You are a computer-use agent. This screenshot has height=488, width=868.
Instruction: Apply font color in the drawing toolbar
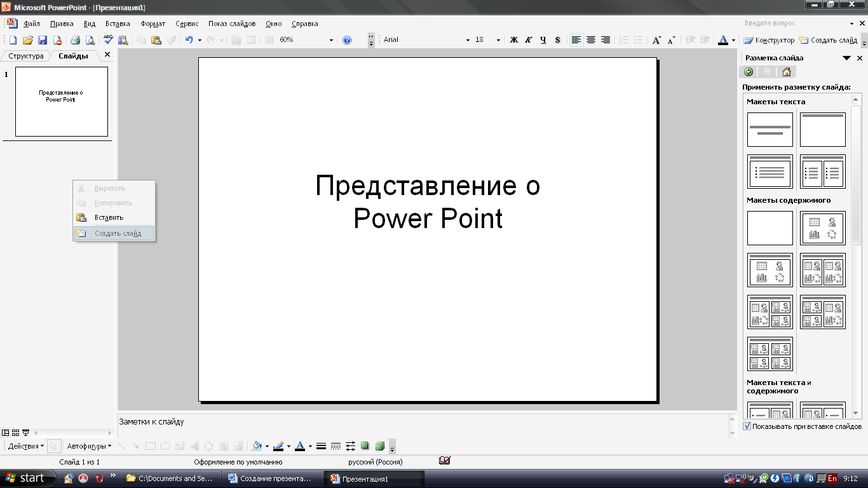tap(300, 446)
